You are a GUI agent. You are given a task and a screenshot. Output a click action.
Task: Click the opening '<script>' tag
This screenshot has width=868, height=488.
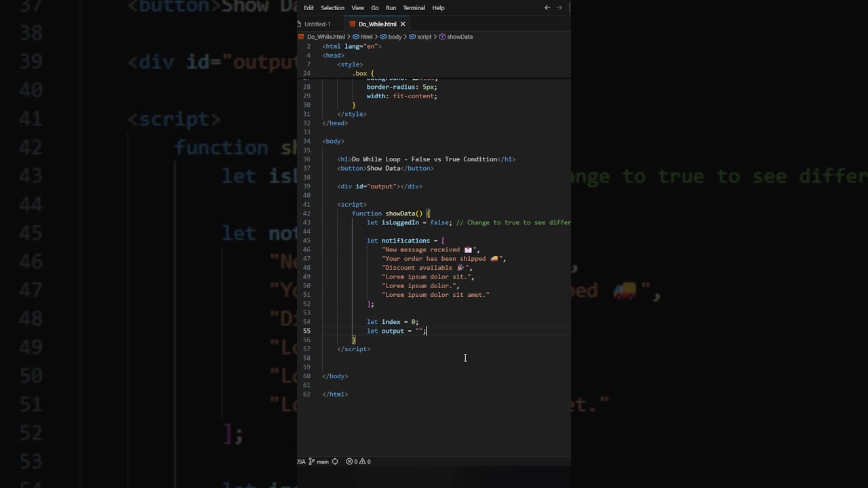(352, 204)
